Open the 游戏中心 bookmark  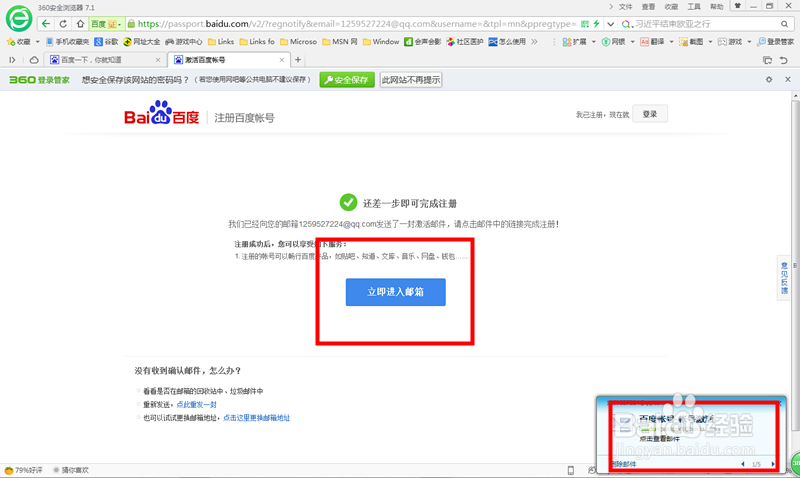[x=184, y=42]
